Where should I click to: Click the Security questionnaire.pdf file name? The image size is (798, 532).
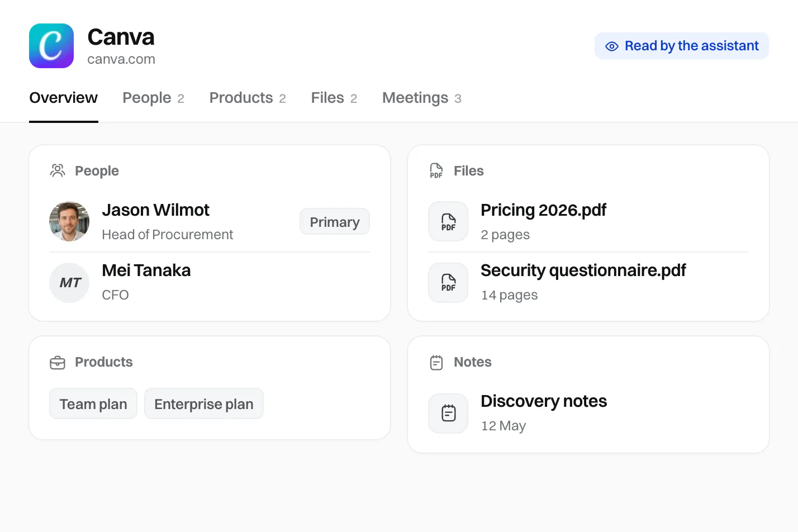[x=583, y=270]
